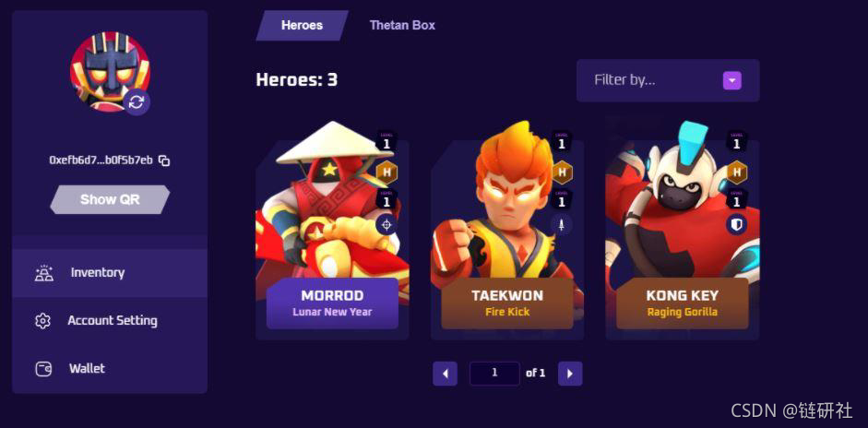
Task: Click the page number input field
Action: [494, 374]
